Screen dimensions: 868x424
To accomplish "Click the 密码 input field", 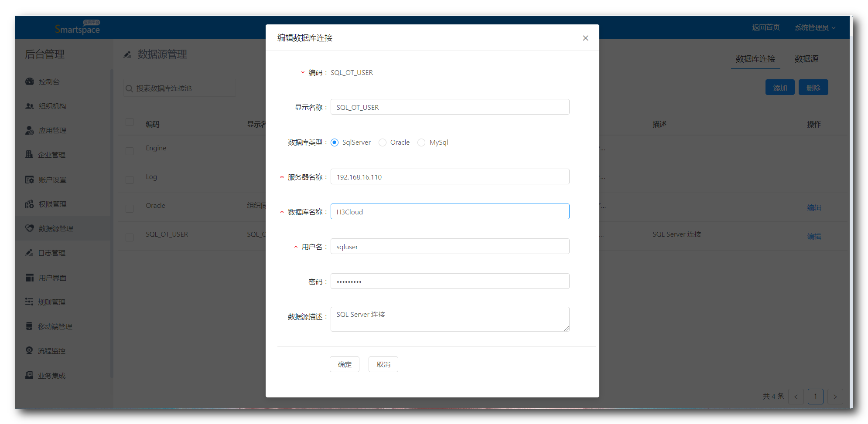I will [450, 281].
